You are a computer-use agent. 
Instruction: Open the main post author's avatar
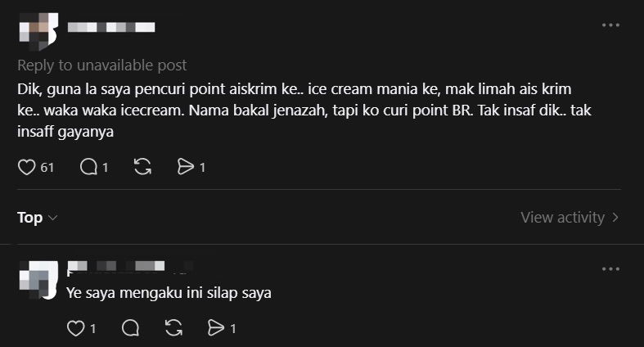tap(37, 29)
